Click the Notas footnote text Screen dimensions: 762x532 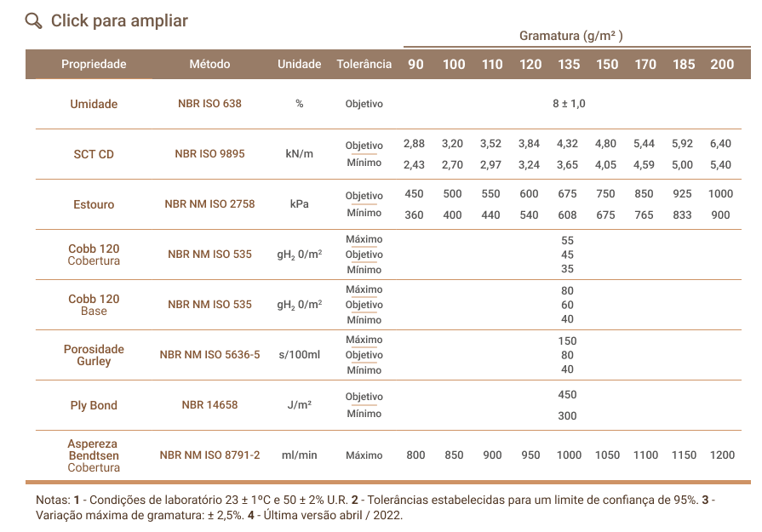(375, 507)
